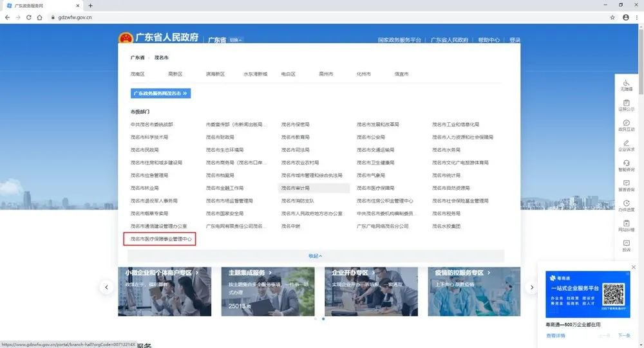Expand the 广东省 切换 region switcher
This screenshot has height=348, width=644.
click(236, 41)
